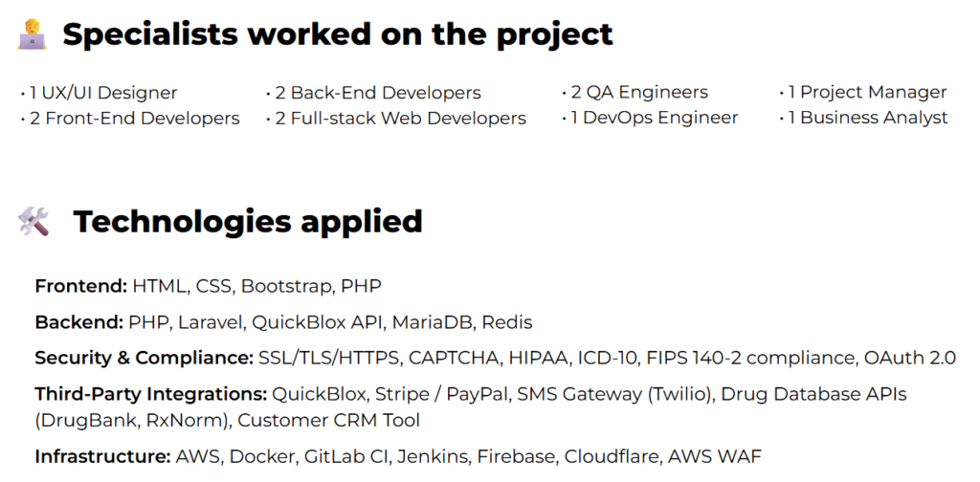
Task: Click the Security & Compliance label
Action: pyautogui.click(x=145, y=358)
